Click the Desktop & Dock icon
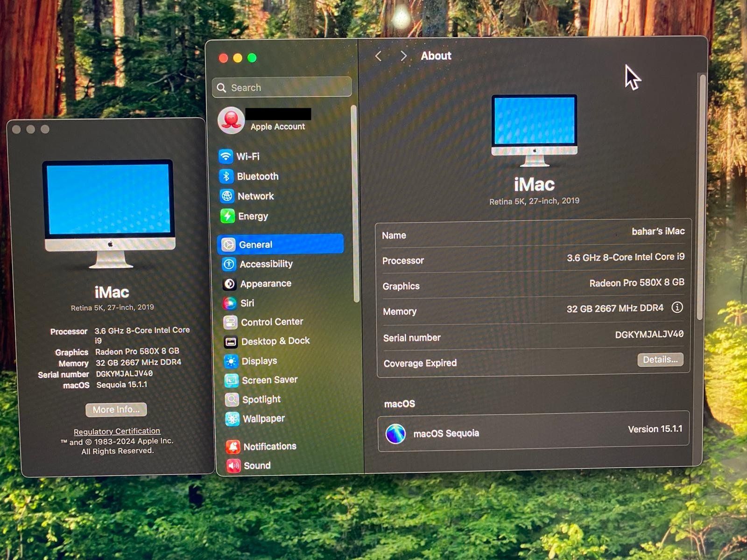This screenshot has height=560, width=747. tap(231, 342)
